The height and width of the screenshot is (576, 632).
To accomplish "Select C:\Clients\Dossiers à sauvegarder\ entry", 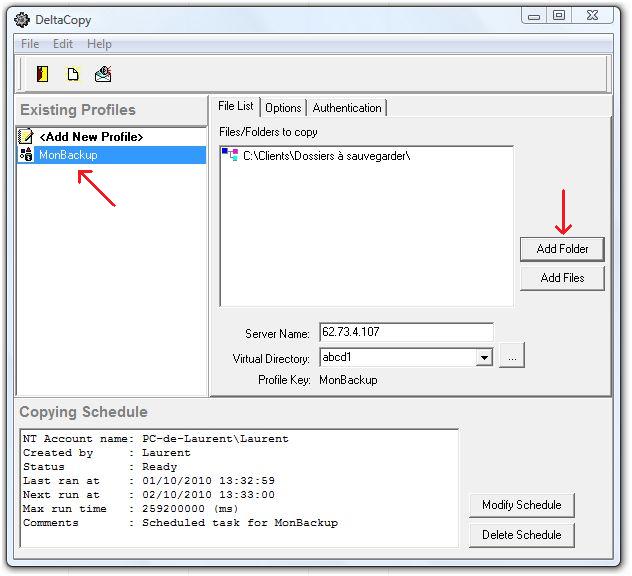I will (327, 156).
